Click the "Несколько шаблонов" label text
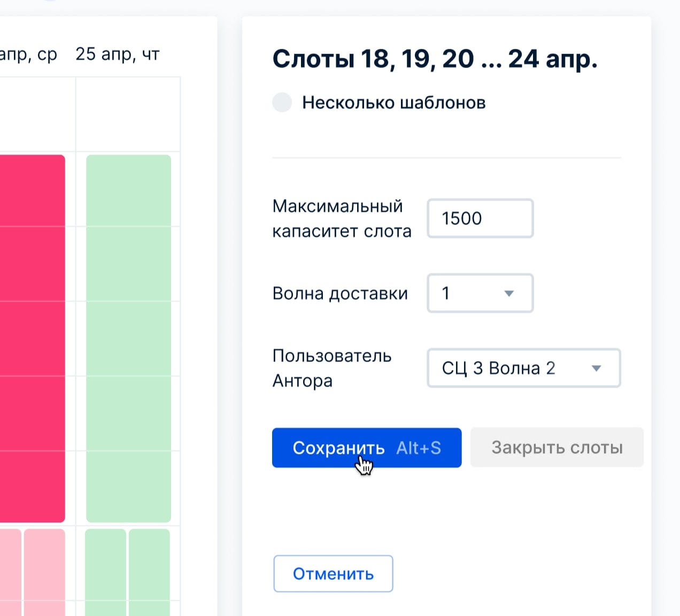This screenshot has height=616, width=680. (x=393, y=102)
